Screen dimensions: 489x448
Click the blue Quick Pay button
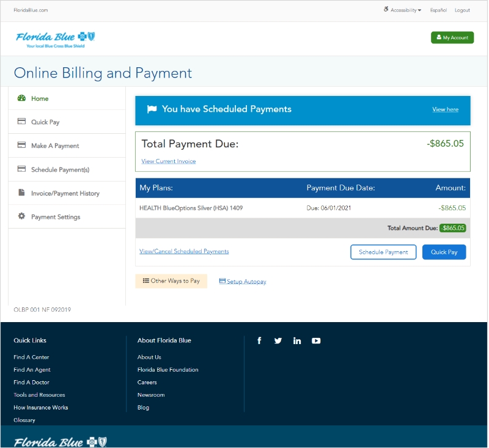[x=444, y=252]
